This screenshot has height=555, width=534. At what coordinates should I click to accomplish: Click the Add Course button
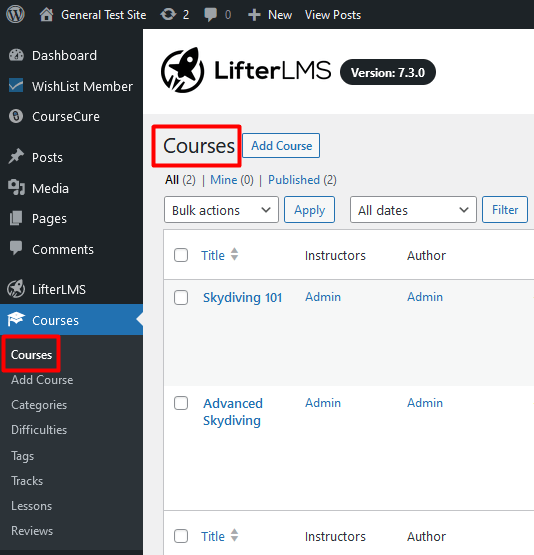click(x=281, y=145)
